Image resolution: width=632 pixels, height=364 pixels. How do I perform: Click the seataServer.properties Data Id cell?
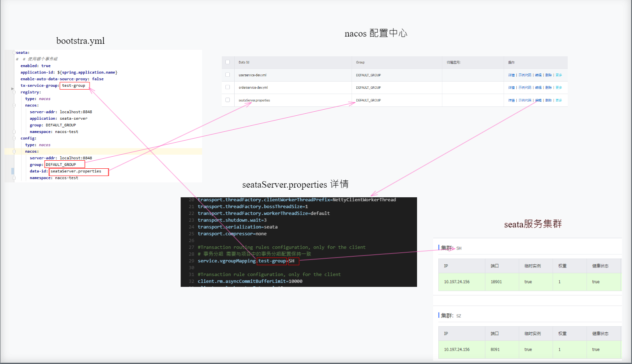(254, 100)
